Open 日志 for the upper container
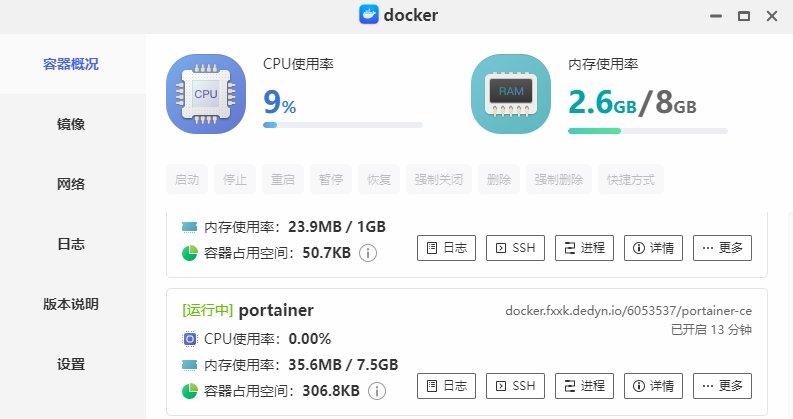 click(446, 248)
